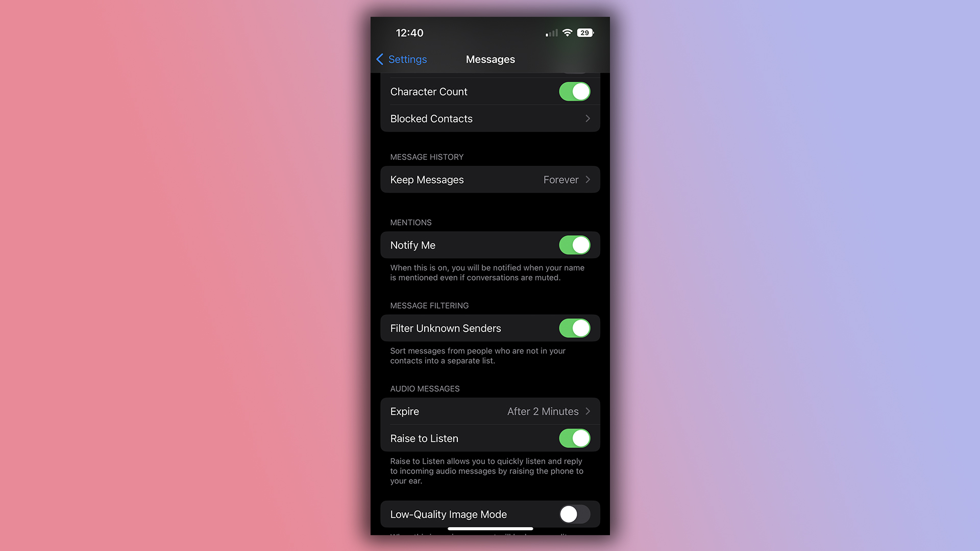Tap the chevron next to Keep Messages

[x=587, y=180]
